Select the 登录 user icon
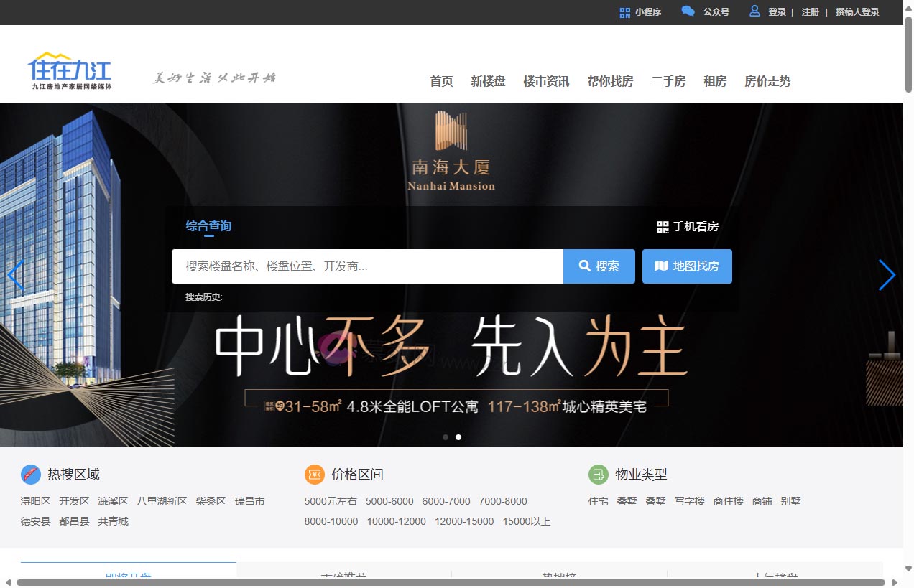This screenshot has height=588, width=914. click(x=754, y=11)
